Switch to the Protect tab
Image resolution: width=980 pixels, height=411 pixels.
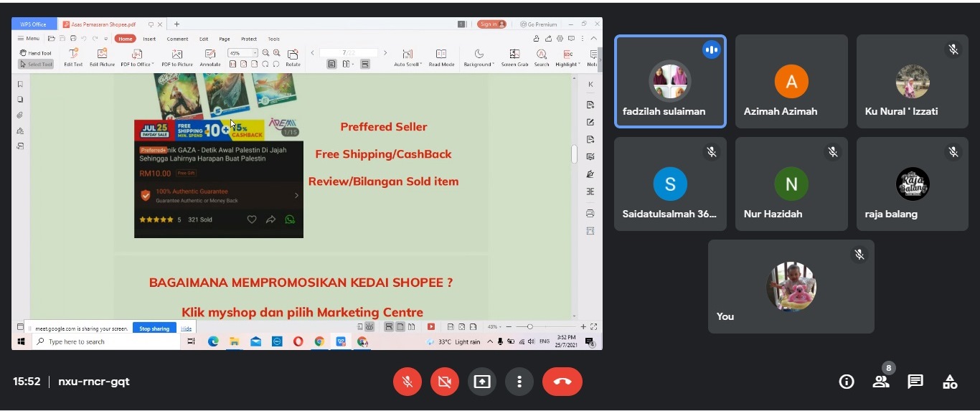click(x=249, y=39)
